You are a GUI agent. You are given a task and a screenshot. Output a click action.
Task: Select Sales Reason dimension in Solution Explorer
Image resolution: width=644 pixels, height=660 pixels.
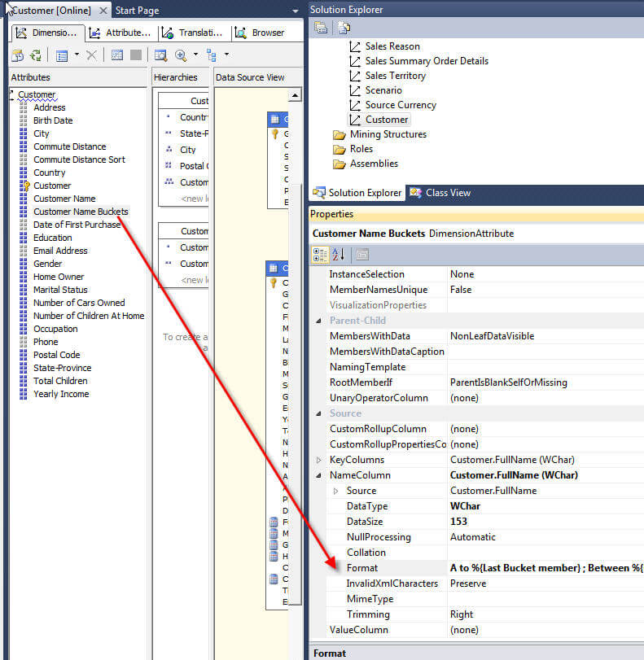[x=392, y=46]
